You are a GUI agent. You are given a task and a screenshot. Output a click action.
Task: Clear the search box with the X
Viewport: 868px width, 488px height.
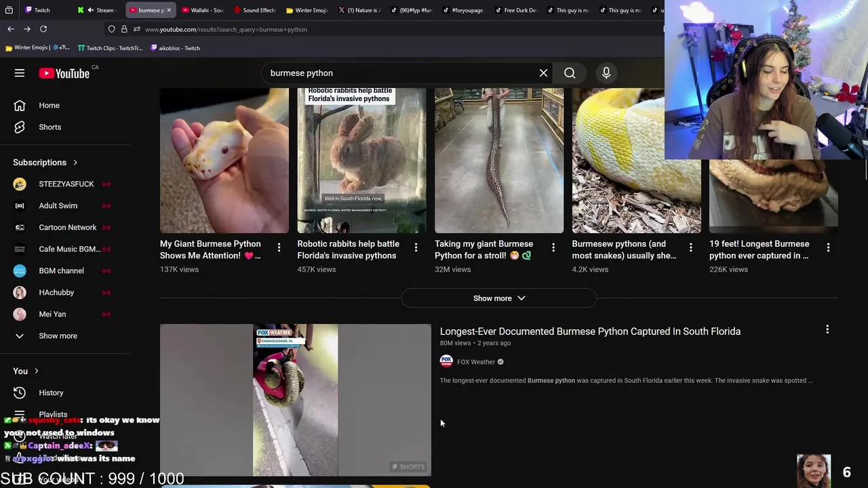click(x=543, y=73)
